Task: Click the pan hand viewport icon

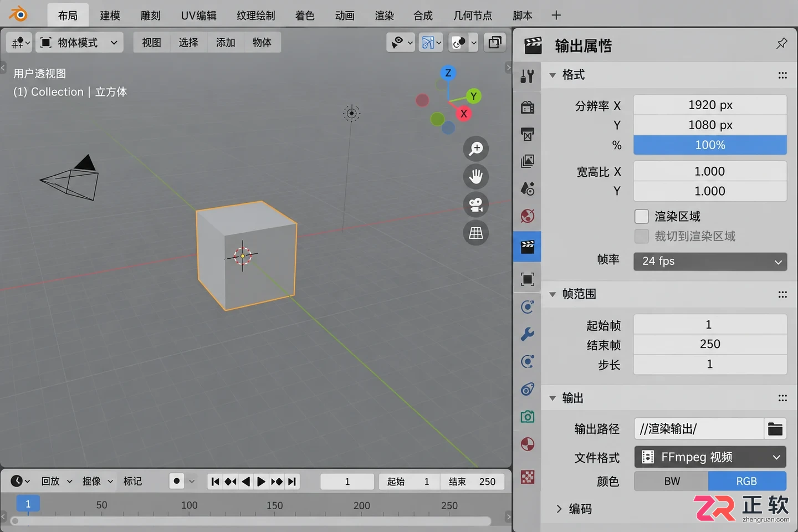Action: pos(476,177)
